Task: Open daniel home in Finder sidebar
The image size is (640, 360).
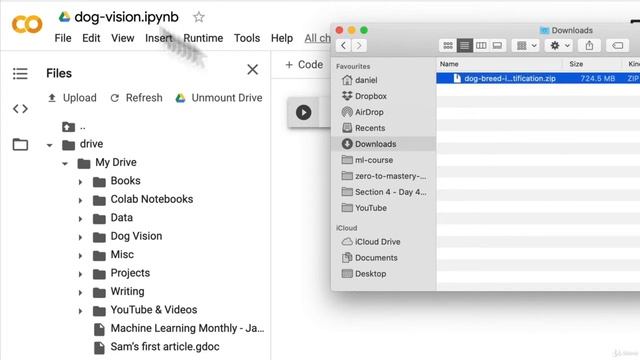Action: coord(360,80)
